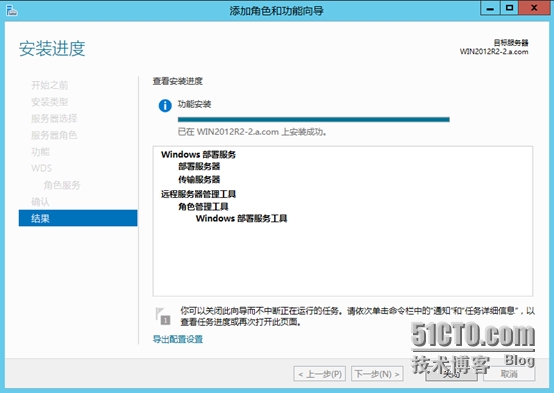Select the 开始之前 step

click(49, 85)
